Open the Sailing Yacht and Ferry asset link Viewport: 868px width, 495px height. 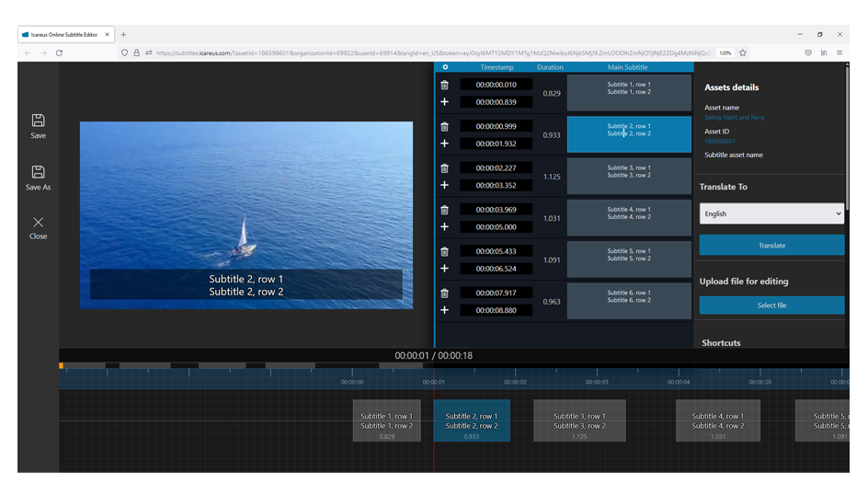[734, 118]
